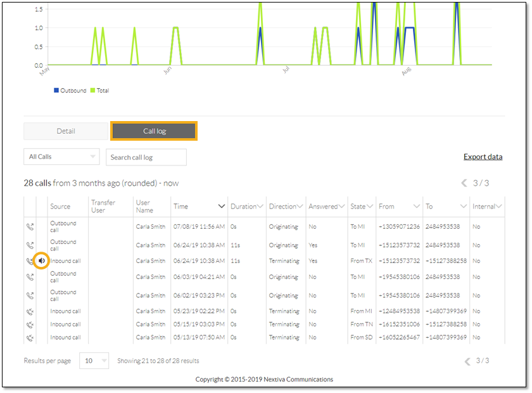
Task: Go to previous page using bottom arrow
Action: [x=467, y=361]
